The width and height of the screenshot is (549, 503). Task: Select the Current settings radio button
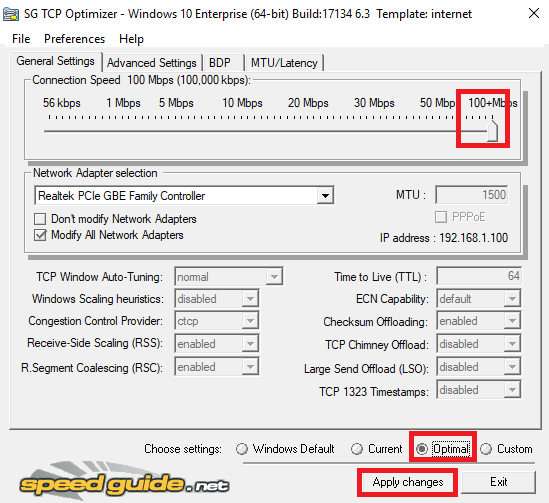coord(357,449)
